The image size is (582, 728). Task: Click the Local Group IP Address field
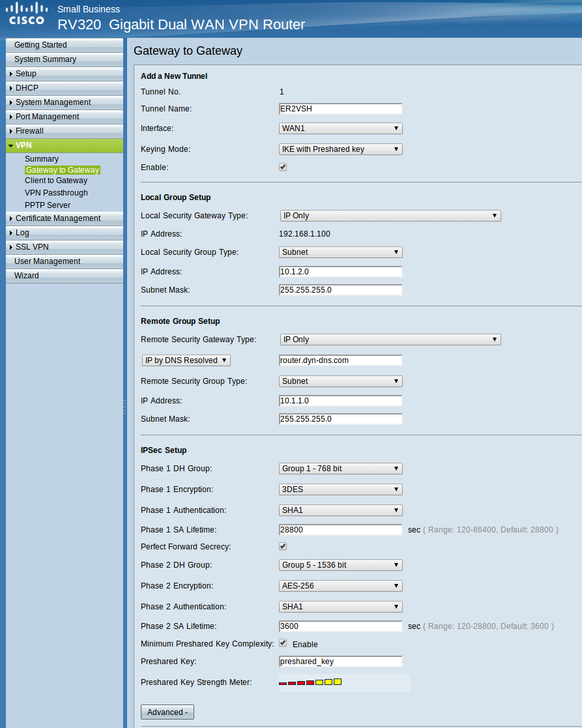[341, 272]
